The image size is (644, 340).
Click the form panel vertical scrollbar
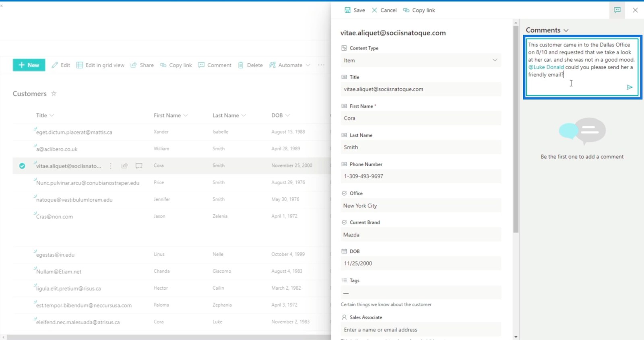click(x=516, y=129)
